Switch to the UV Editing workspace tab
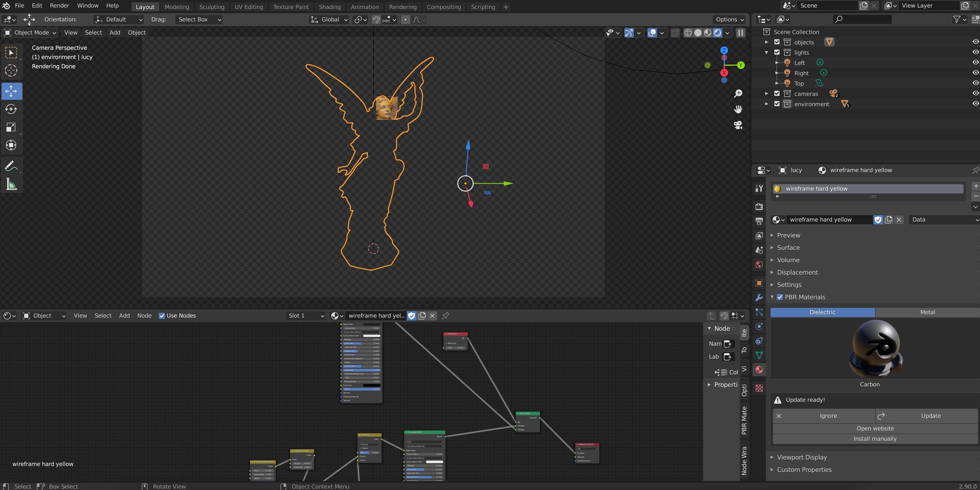Viewport: 980px width, 490px height. pos(249,7)
